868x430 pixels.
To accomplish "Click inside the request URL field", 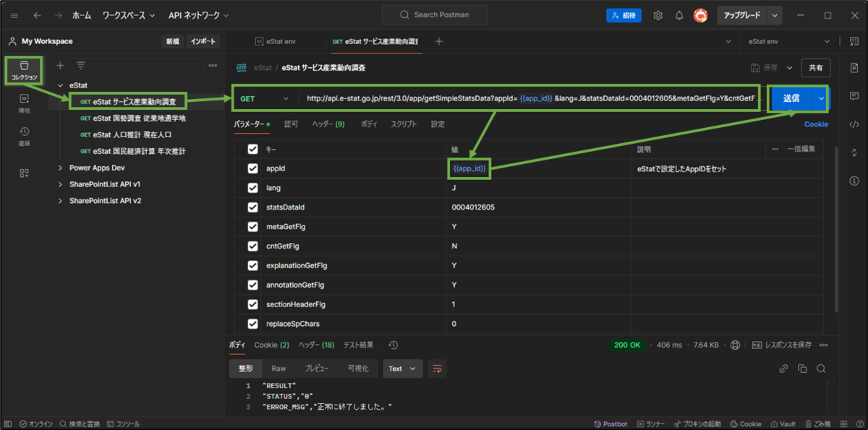I will [x=506, y=98].
